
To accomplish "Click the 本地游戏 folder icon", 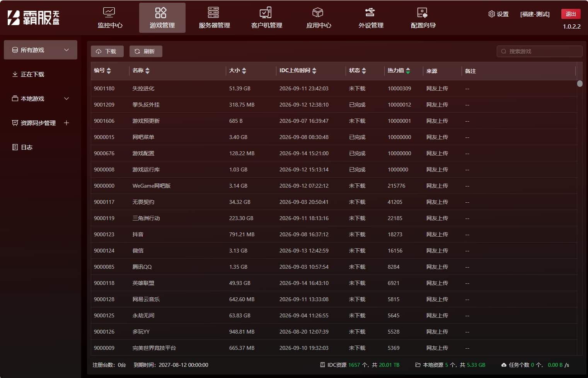I will point(15,98).
